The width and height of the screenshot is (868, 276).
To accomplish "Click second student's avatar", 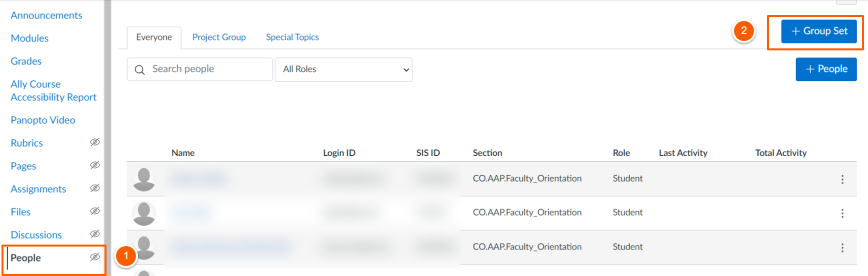I will click(x=144, y=213).
